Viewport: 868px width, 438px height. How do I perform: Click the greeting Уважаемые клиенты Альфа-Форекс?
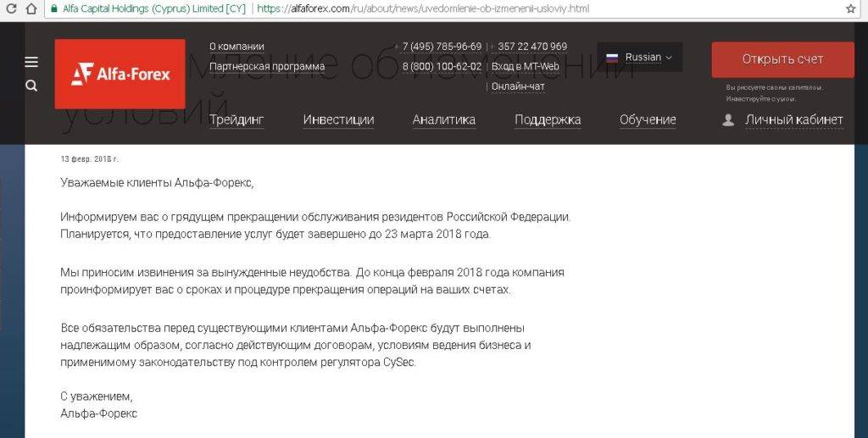tap(157, 183)
